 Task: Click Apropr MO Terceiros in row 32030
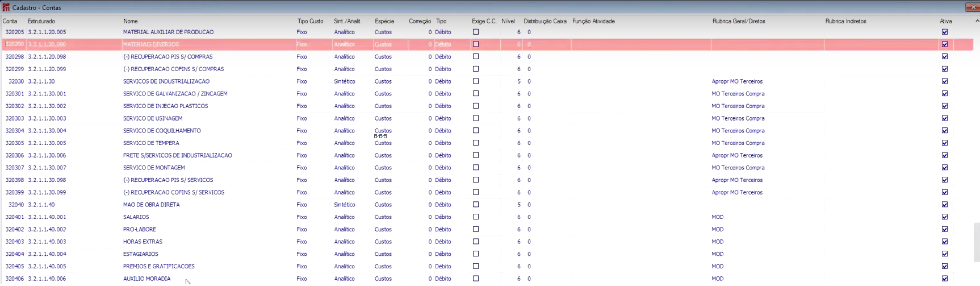tap(737, 81)
